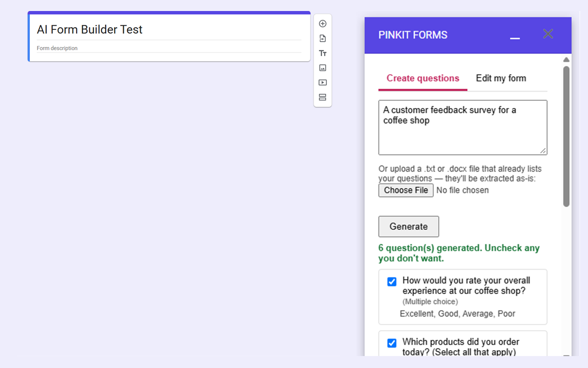This screenshot has width=588, height=368.
Task: Add a new question using the plus icon
Action: click(322, 23)
